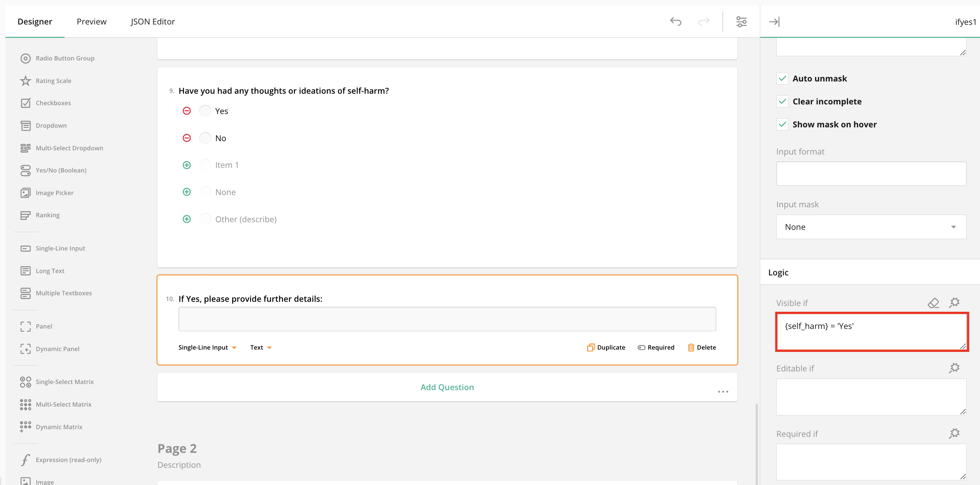Click the Input format text field
The image size is (980, 485).
pyautogui.click(x=871, y=174)
